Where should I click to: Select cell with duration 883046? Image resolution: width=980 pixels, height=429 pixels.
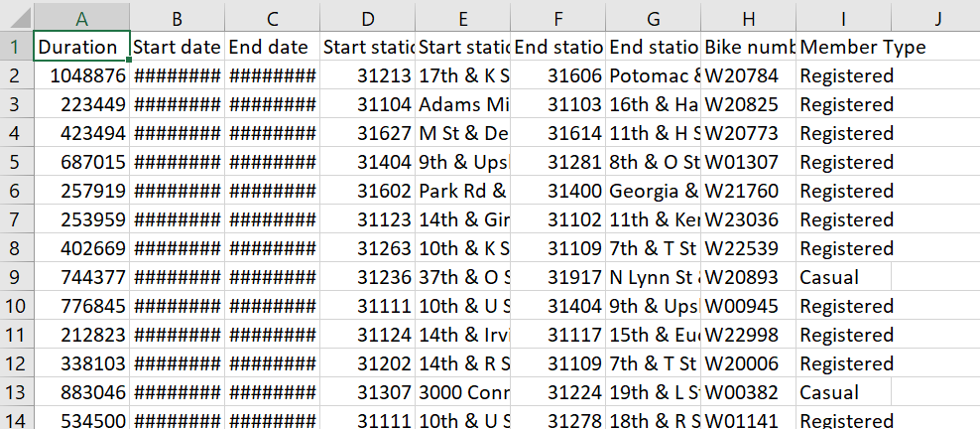81,392
